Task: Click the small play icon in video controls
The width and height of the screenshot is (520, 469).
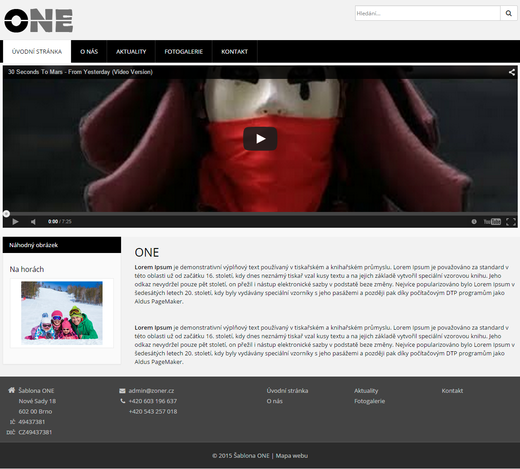Action: pyautogui.click(x=15, y=222)
